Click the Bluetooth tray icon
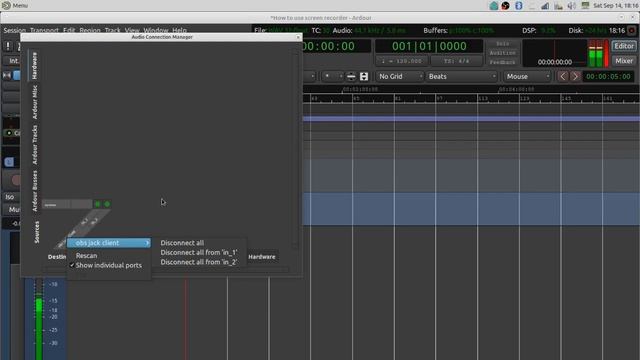640x360 pixels. pyautogui.click(x=518, y=6)
